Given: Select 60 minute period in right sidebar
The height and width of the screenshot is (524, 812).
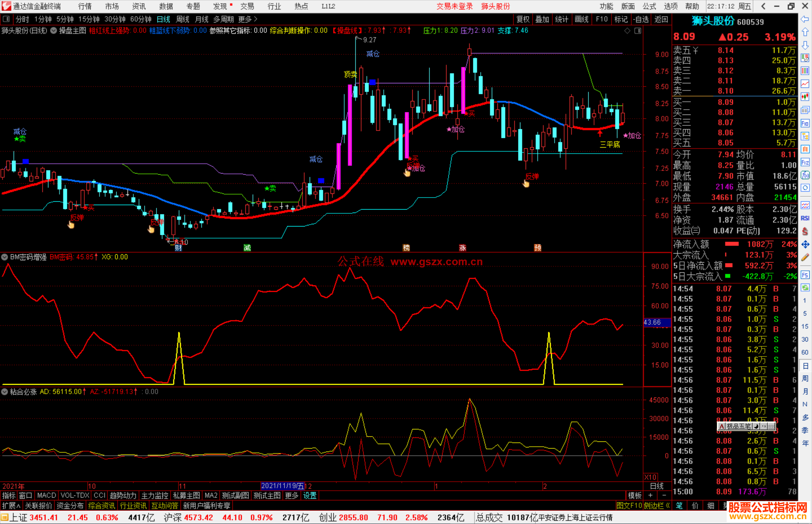Looking at the screenshot, I should coord(805,352).
